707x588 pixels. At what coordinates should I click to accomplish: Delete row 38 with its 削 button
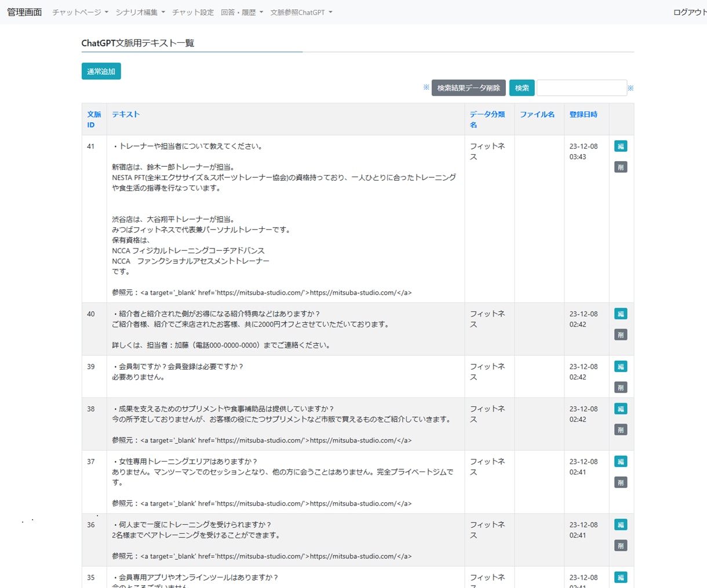point(621,430)
